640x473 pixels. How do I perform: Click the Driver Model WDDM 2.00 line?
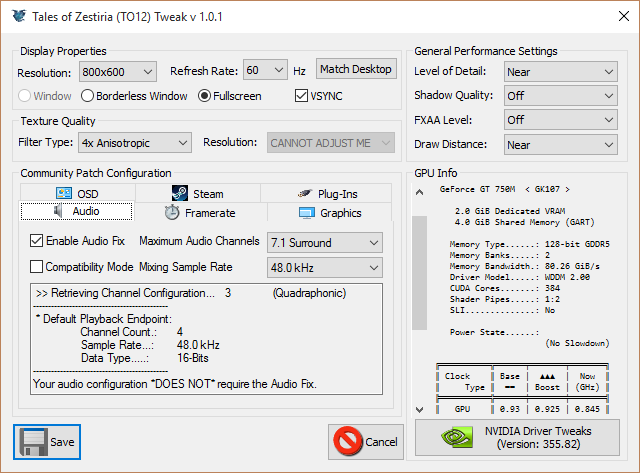click(520, 277)
